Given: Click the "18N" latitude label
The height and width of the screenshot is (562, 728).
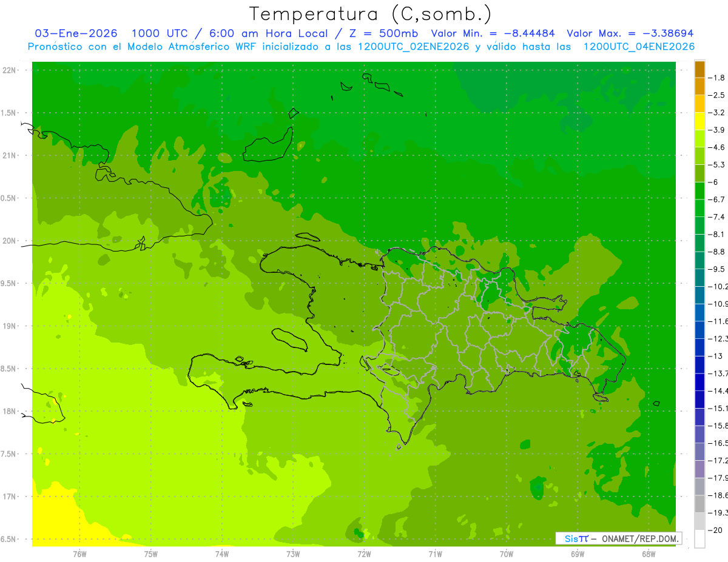Looking at the screenshot, I should (10, 412).
